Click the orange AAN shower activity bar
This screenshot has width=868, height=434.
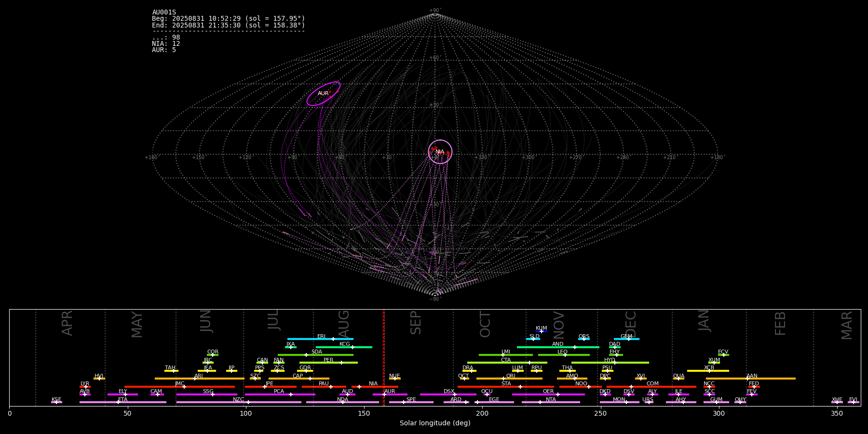[x=772, y=379]
